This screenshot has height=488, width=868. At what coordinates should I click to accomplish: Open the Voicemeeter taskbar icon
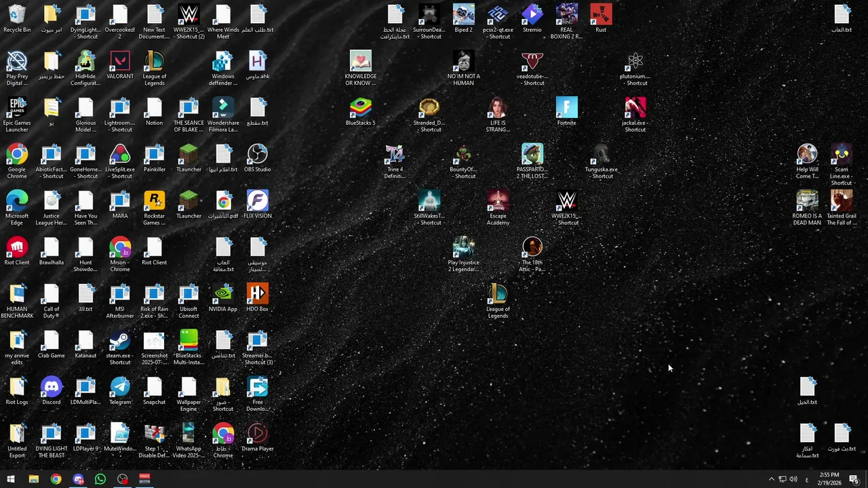pos(144,479)
